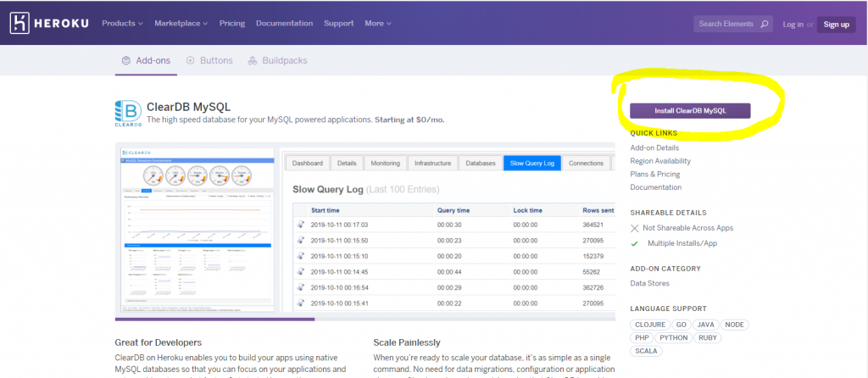Screen dimensions: 868x378
Task: Click Install ClearDB MySQL button
Action: 690,111
